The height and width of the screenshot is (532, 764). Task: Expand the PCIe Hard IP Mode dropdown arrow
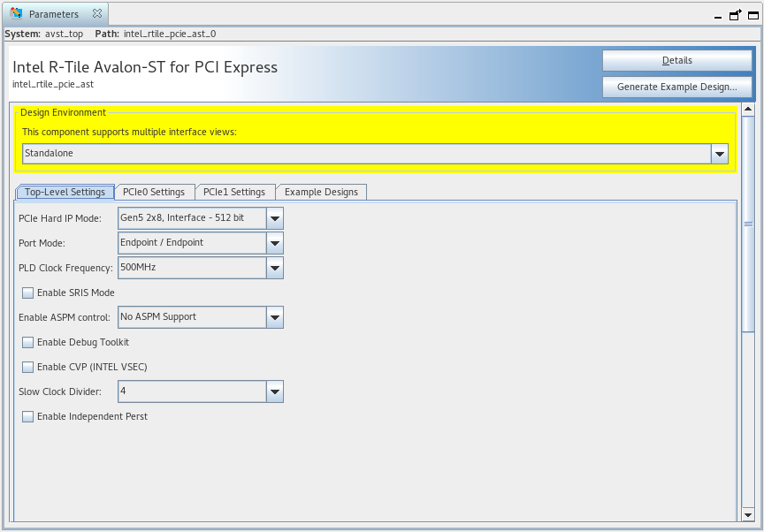(275, 218)
